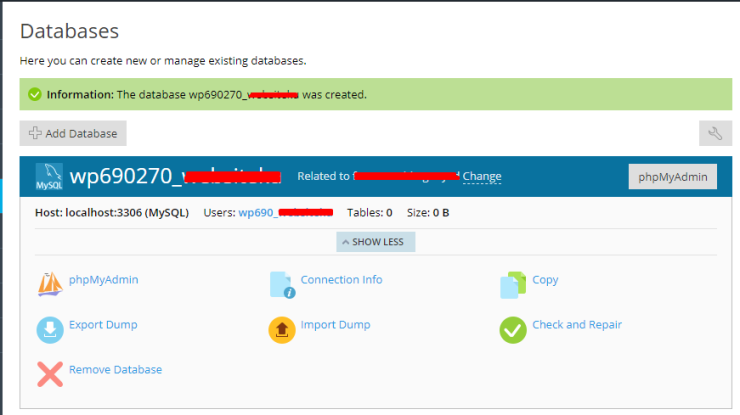Viewport: 740px width, 415px height.
Task: Open the Connection Info link
Action: click(x=342, y=279)
